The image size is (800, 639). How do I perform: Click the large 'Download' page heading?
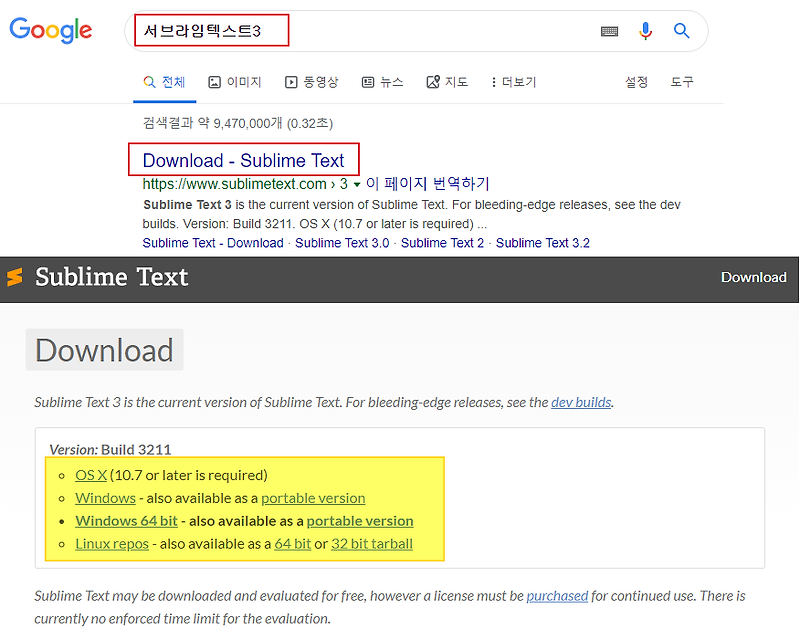(x=104, y=350)
